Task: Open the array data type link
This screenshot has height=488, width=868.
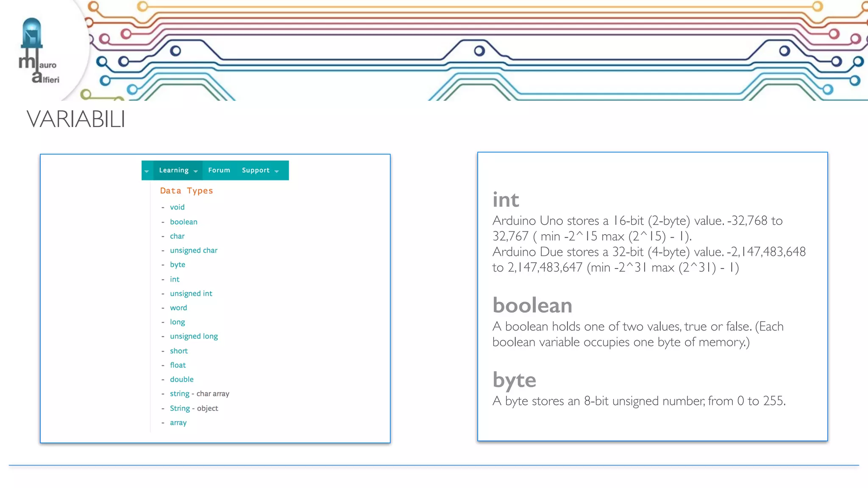Action: pos(178,423)
